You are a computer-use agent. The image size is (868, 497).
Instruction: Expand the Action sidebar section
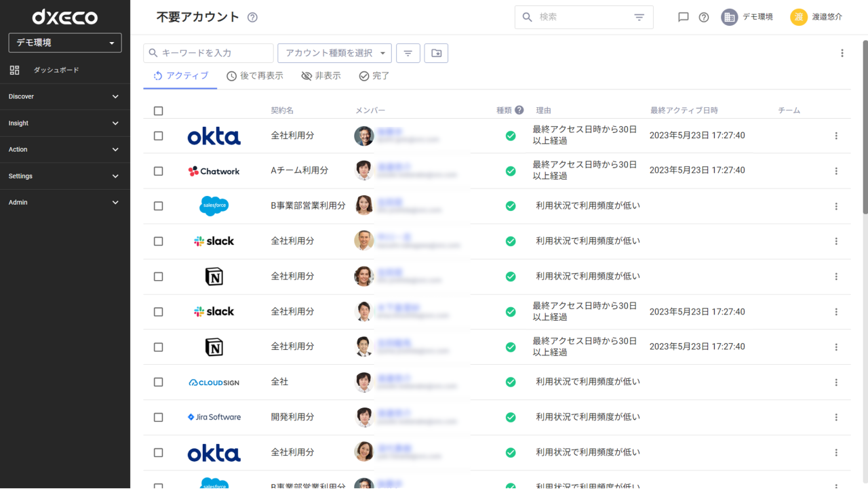coord(65,149)
